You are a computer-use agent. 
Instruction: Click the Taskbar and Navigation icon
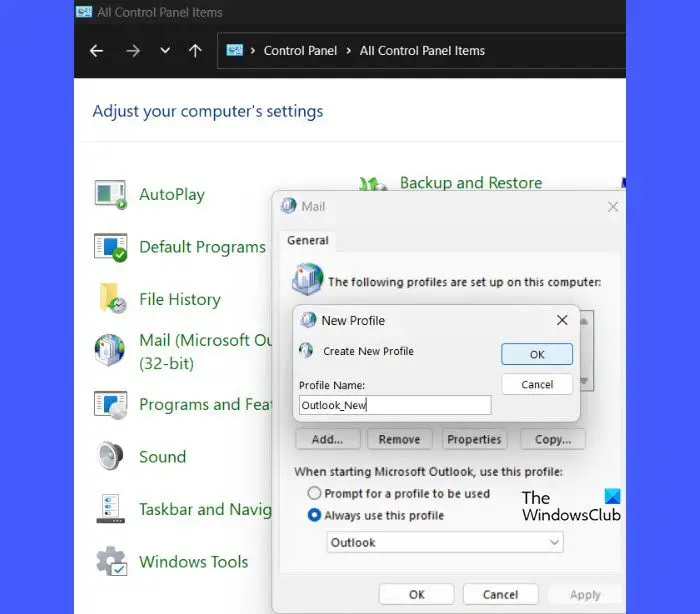[x=110, y=509]
